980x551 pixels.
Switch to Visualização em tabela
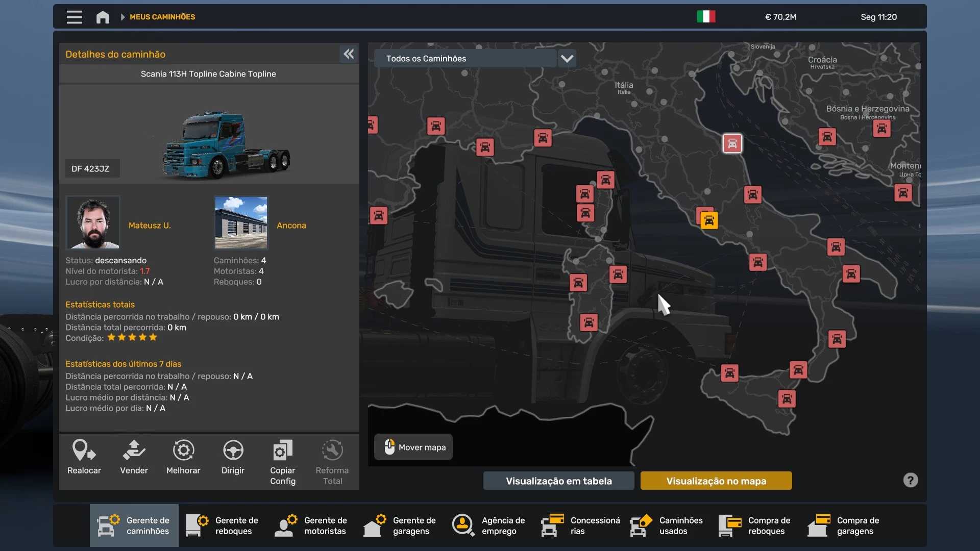[x=558, y=481]
